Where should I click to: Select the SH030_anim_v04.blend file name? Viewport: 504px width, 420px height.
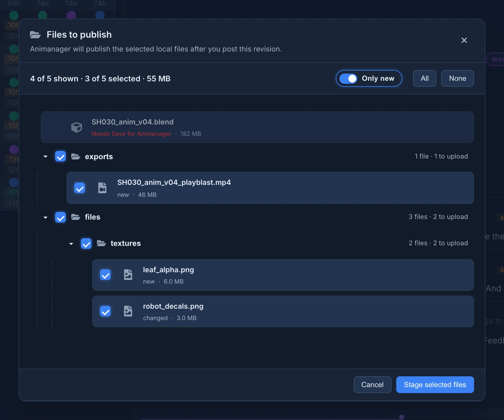pyautogui.click(x=133, y=122)
